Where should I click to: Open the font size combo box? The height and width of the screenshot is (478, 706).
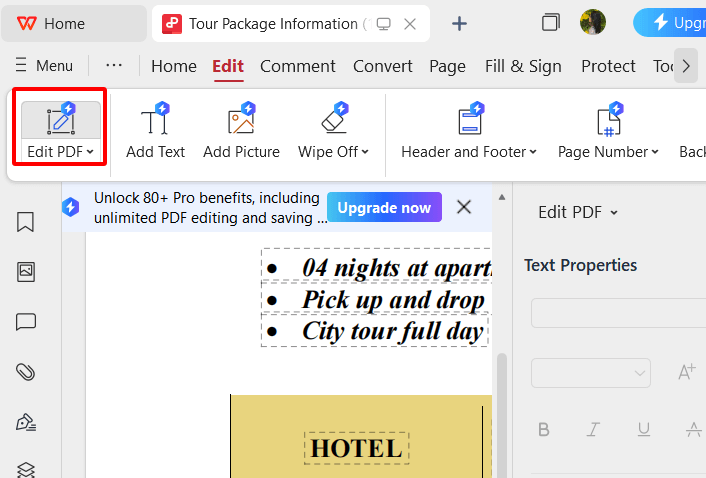coord(591,373)
